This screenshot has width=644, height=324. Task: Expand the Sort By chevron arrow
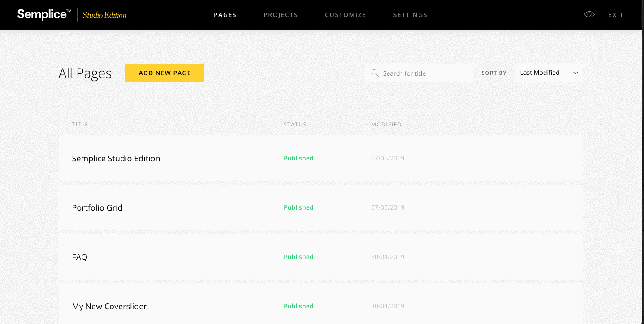[575, 73]
